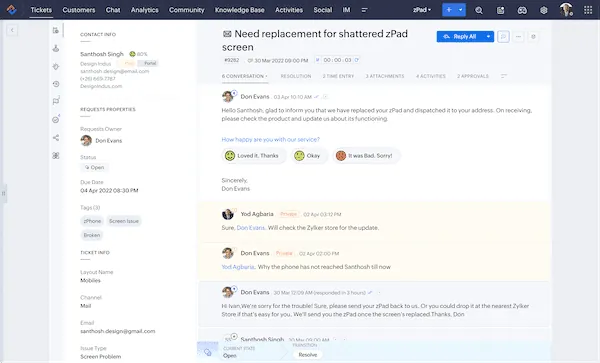Toggle the ticket timer play/pause control

317,60
